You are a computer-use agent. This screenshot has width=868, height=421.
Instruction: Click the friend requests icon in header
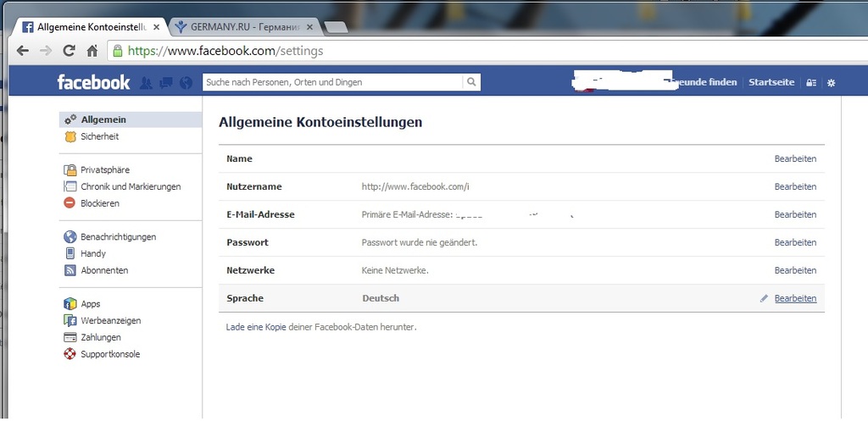click(146, 83)
